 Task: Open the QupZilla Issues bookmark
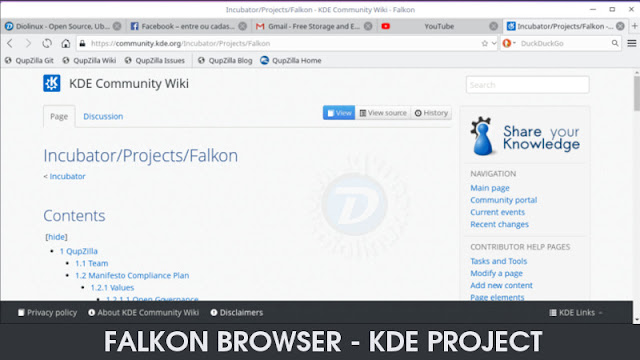pyautogui.click(x=155, y=60)
